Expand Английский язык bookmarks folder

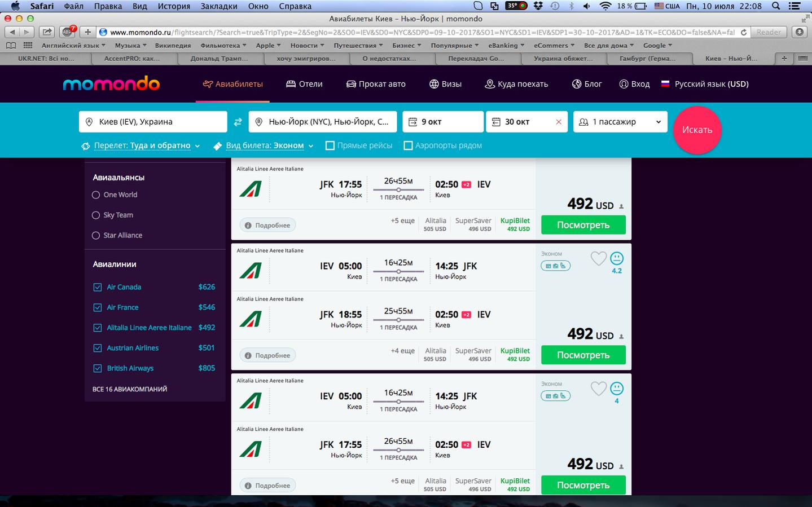[74, 45]
